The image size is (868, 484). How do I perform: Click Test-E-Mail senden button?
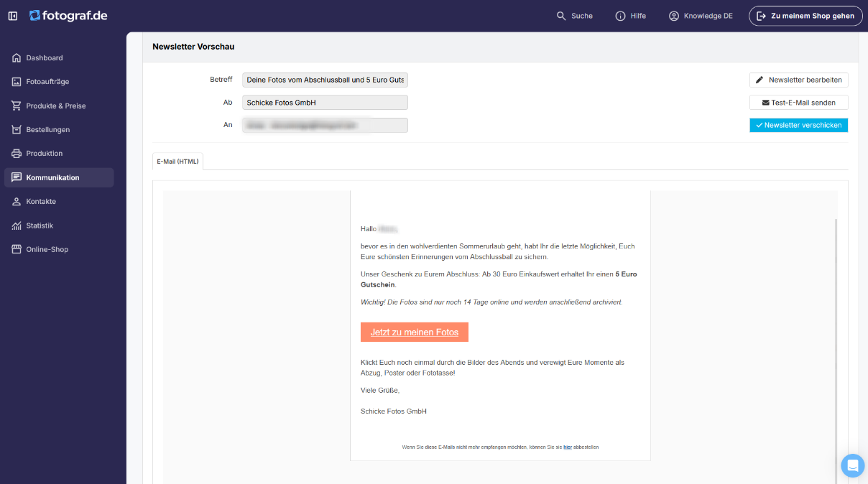pyautogui.click(x=798, y=103)
